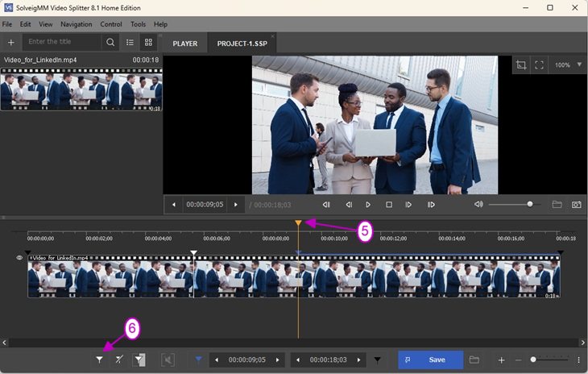Open the Navigation menu

(x=76, y=24)
